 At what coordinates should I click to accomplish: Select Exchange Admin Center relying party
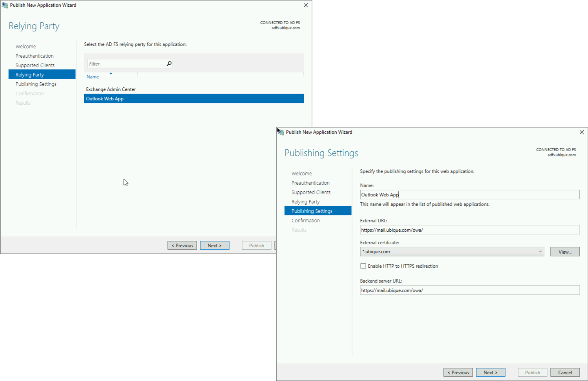click(x=194, y=89)
